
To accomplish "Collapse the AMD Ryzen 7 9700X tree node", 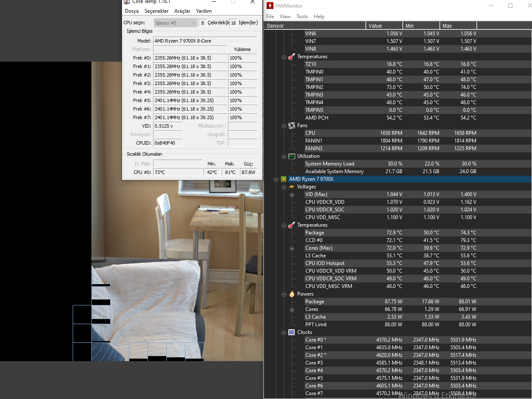I will coord(276,180).
